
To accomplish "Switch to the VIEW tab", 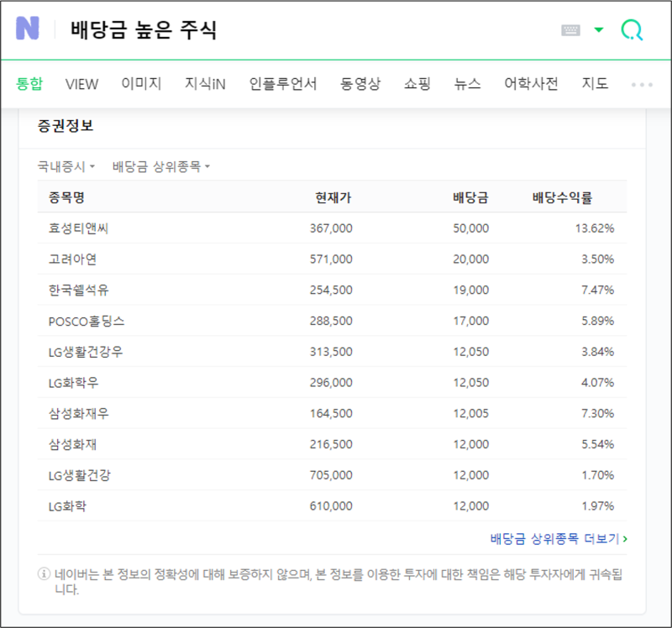I will point(81,83).
